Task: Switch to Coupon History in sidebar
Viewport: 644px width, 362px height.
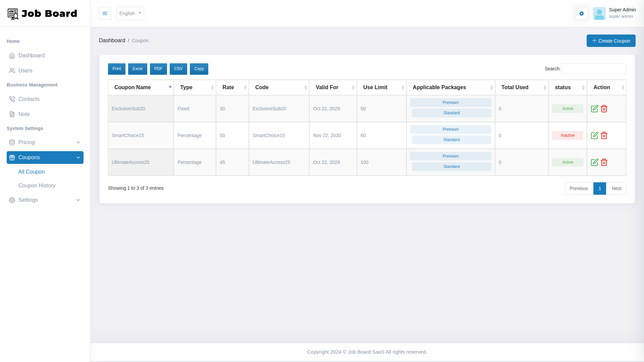Action: tap(37, 185)
